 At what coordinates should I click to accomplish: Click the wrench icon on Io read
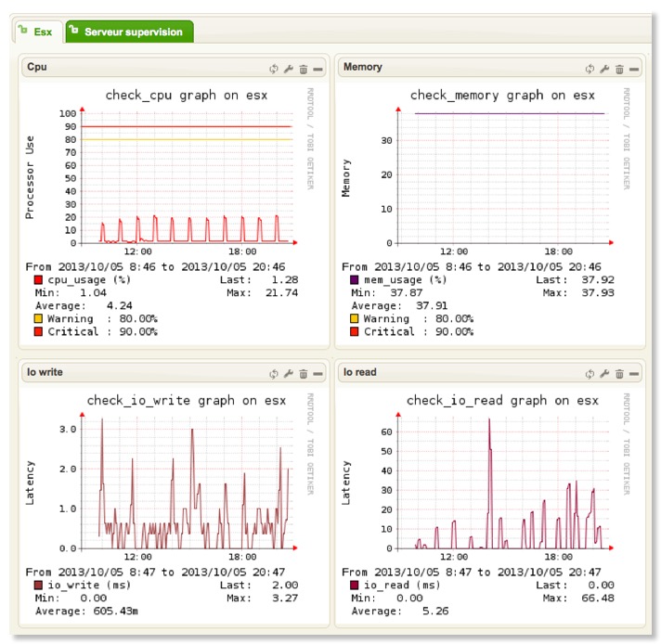tap(604, 374)
